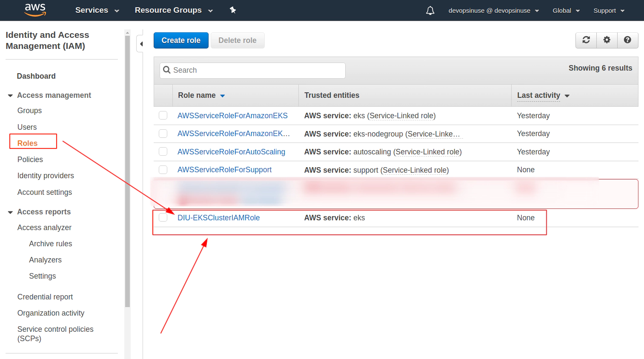Collapse the side navigation panel arrow
644x359 pixels.
[141, 44]
